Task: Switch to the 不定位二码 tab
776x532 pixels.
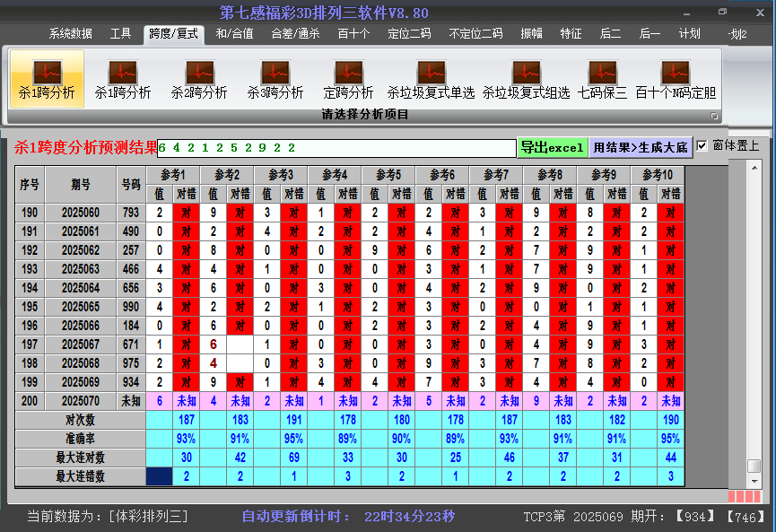Action: pos(475,34)
